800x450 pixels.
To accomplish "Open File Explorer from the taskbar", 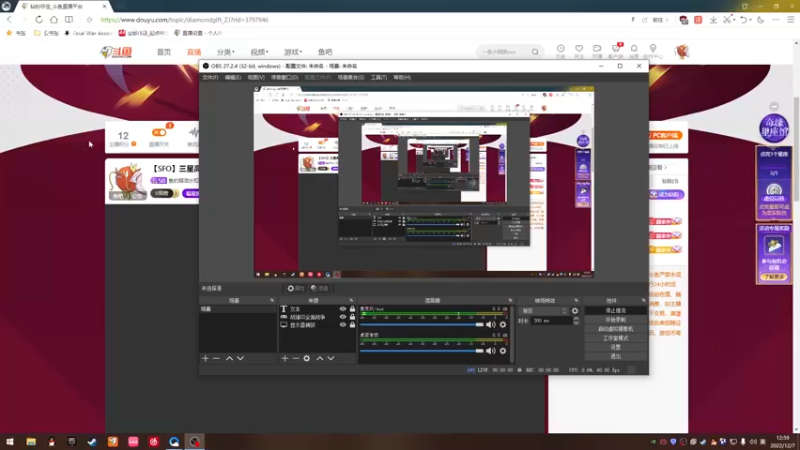I will click(x=31, y=442).
